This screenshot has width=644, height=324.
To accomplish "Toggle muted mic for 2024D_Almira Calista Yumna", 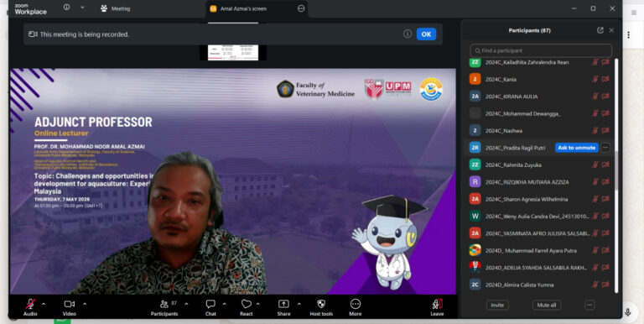I will click(x=595, y=285).
